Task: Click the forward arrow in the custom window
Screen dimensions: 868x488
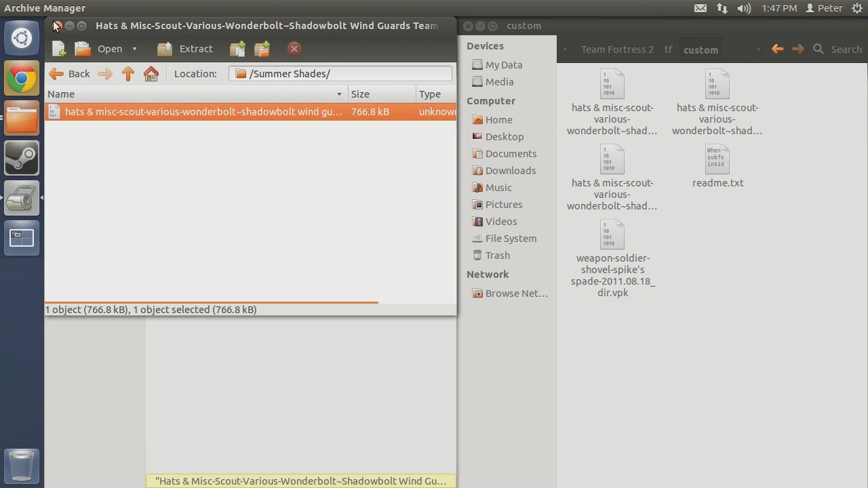Action: 798,49
